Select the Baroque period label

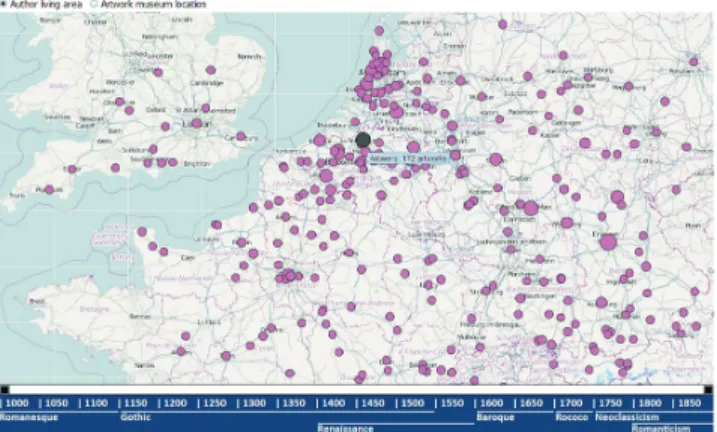(x=495, y=417)
